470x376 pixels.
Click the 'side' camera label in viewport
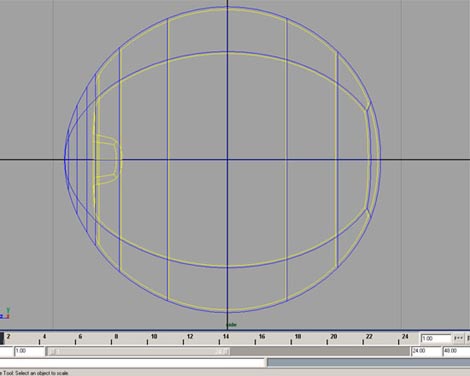(231, 325)
